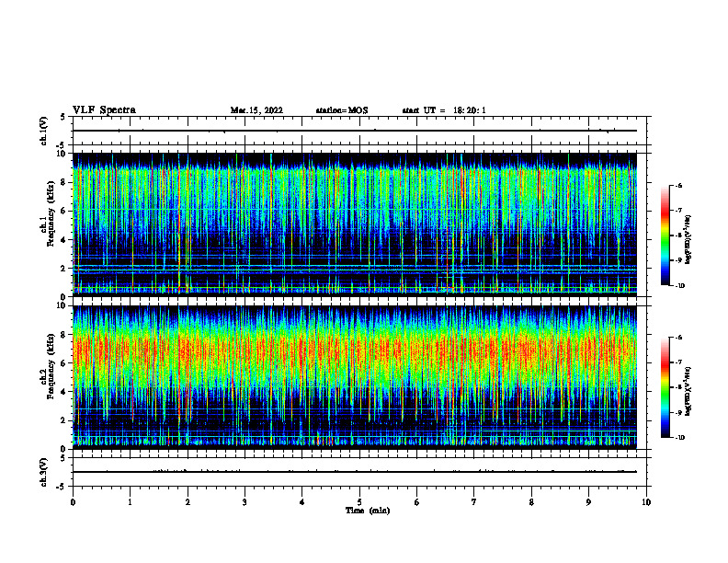Click the ch.2 colorbar "-7" label
Screen dimensions: 728x563
(x=678, y=362)
